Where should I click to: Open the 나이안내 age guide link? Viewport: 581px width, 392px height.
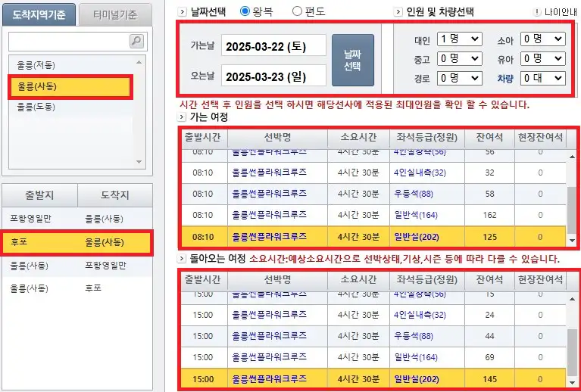pos(561,12)
